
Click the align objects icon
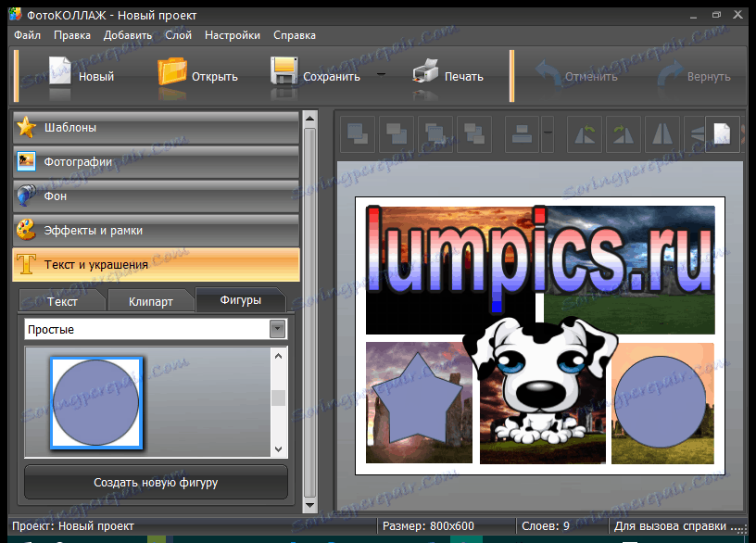[522, 134]
